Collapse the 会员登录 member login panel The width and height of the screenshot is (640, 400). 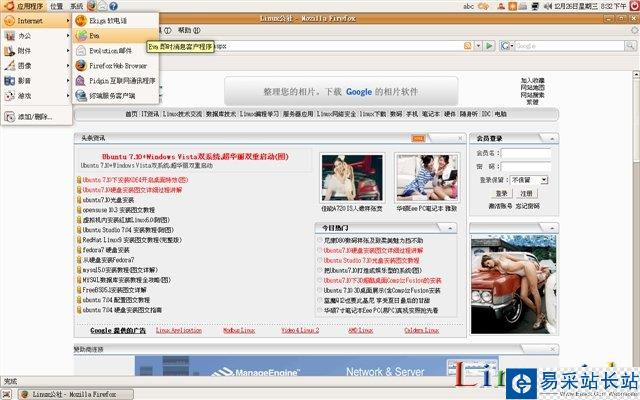552,139
